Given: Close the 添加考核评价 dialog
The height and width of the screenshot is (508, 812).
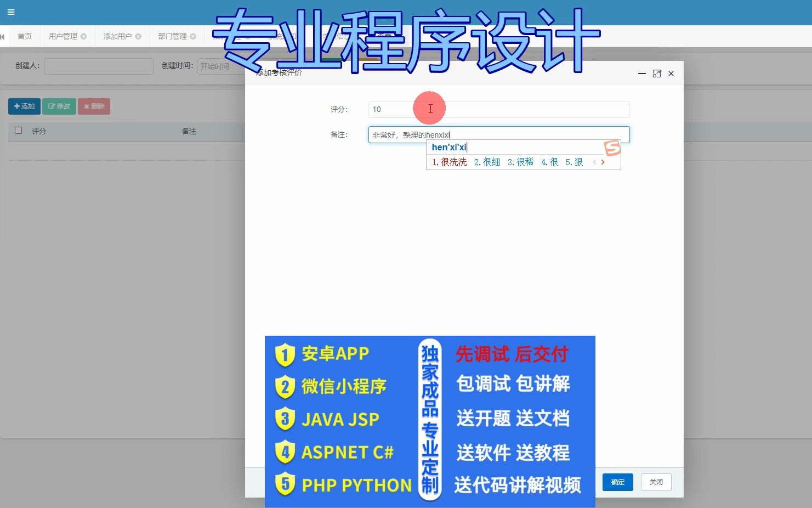Looking at the screenshot, I should click(x=671, y=74).
